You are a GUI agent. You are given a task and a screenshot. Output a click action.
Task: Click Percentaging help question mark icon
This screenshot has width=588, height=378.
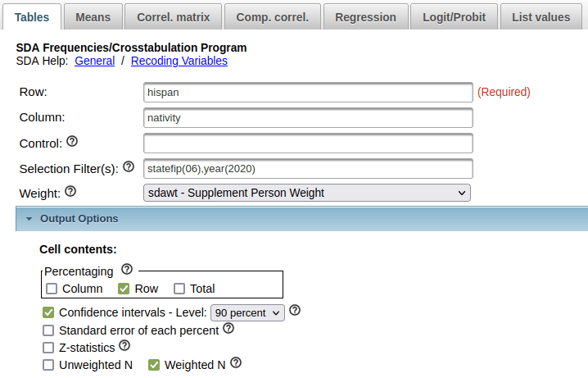pyautogui.click(x=126, y=269)
